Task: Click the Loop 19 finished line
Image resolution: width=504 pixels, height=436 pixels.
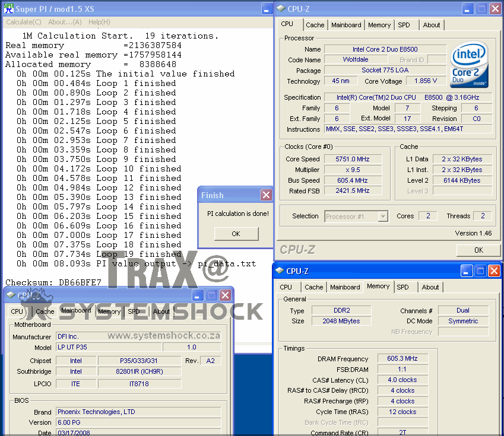Action: (99, 254)
